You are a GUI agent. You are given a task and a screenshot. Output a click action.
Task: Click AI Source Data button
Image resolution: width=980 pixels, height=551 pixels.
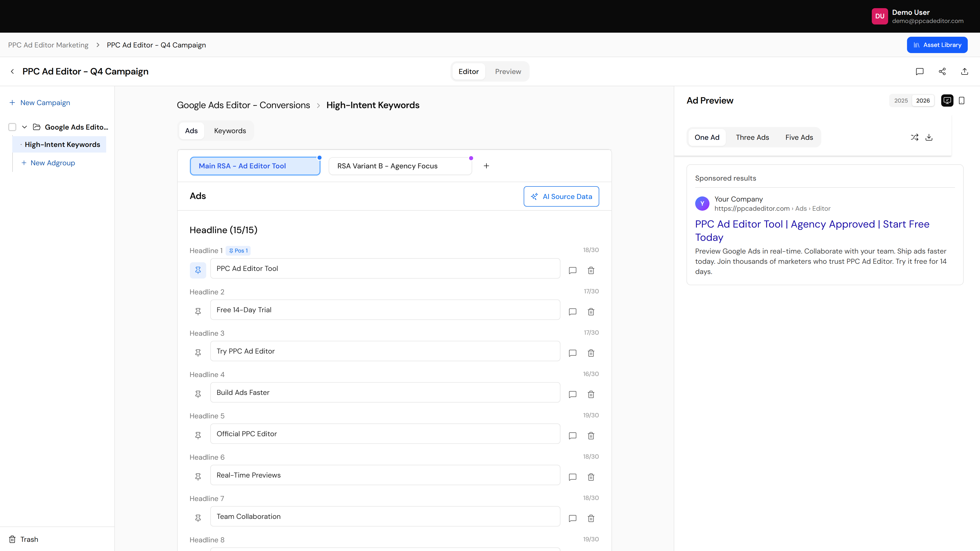click(561, 196)
